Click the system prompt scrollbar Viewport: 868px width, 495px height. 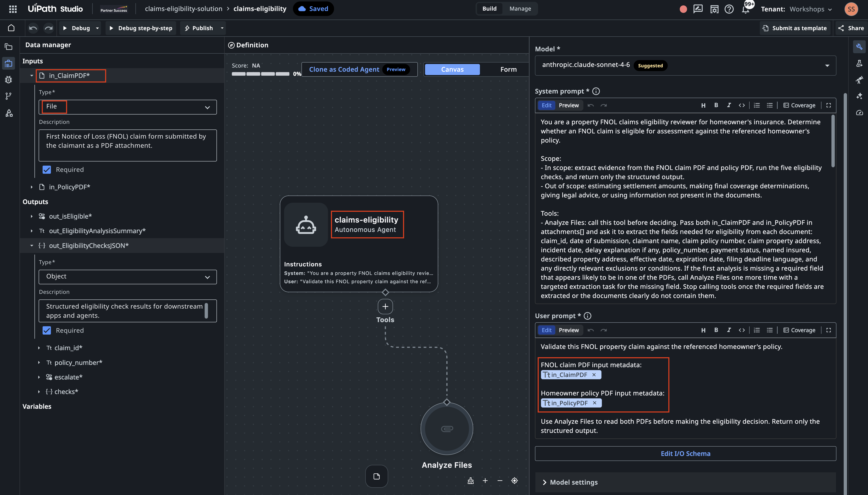pos(833,141)
